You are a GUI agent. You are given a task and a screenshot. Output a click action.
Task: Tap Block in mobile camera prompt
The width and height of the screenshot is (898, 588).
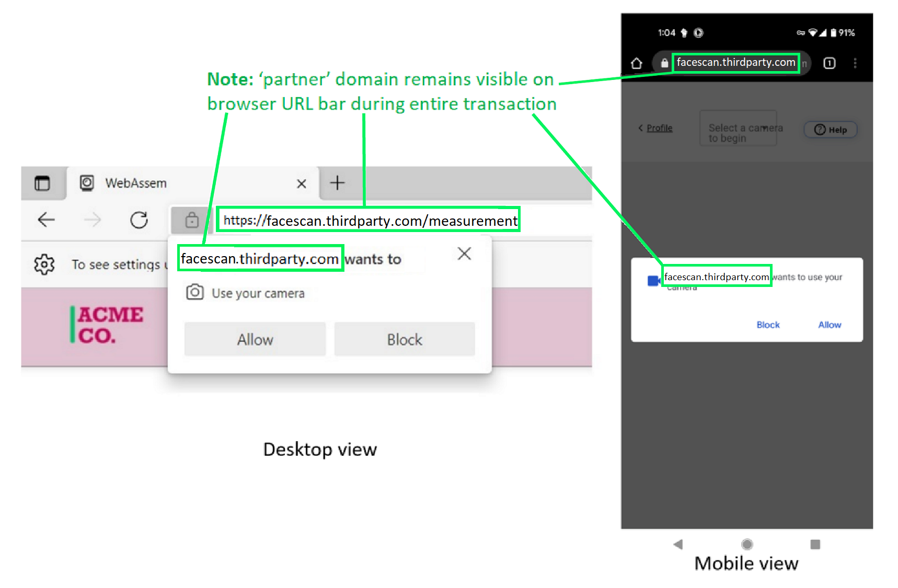pyautogui.click(x=768, y=325)
